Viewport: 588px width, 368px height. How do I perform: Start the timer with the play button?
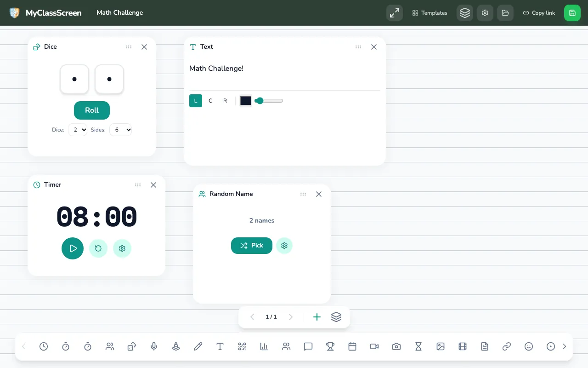pos(73,248)
